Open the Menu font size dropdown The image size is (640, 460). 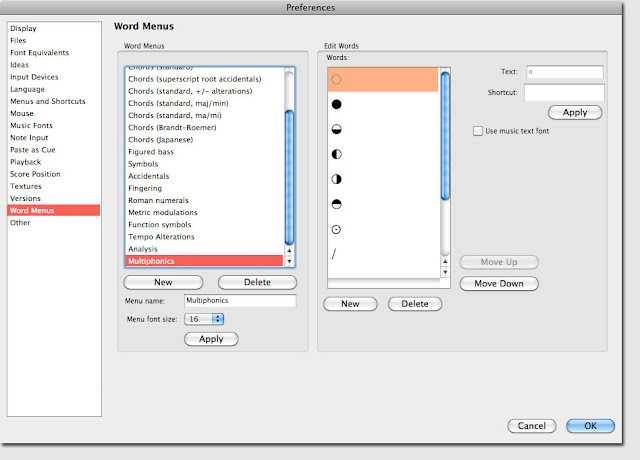click(204, 319)
